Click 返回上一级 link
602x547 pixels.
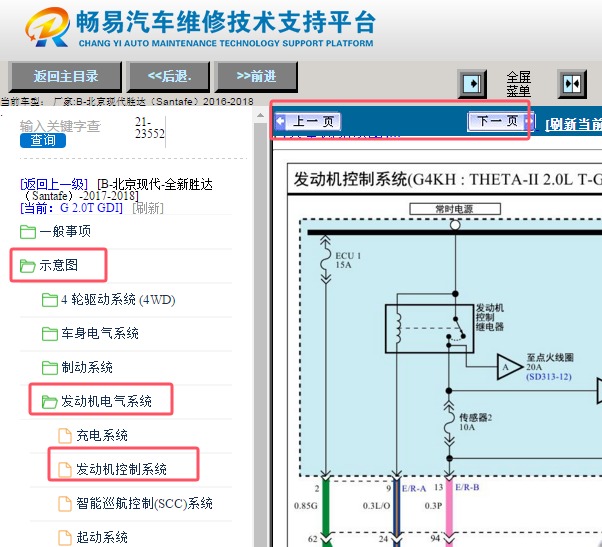tap(54, 184)
